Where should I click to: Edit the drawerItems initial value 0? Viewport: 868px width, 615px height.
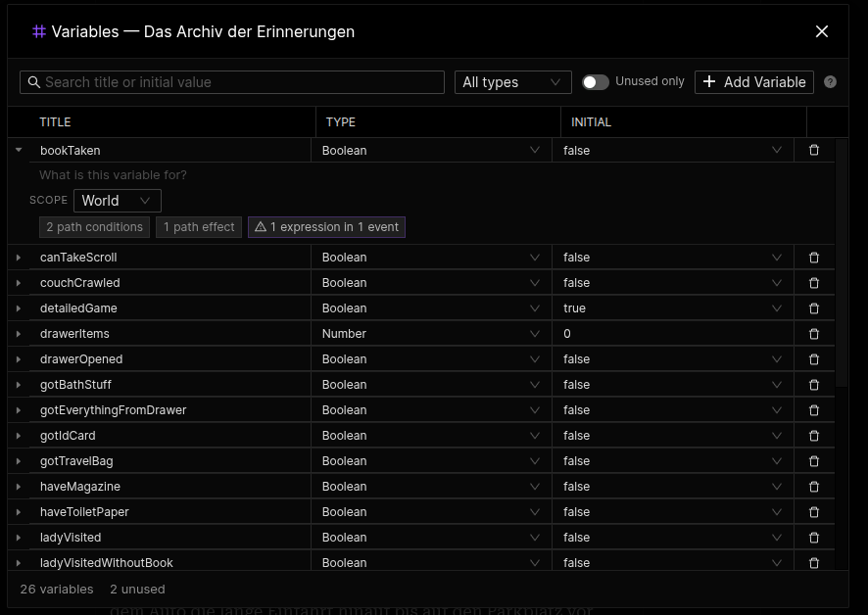(673, 334)
